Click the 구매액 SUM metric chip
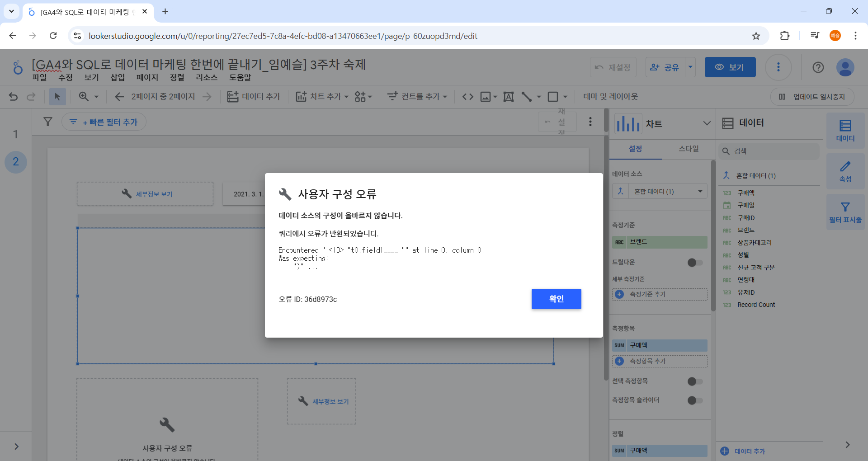The image size is (868, 461). pos(660,345)
